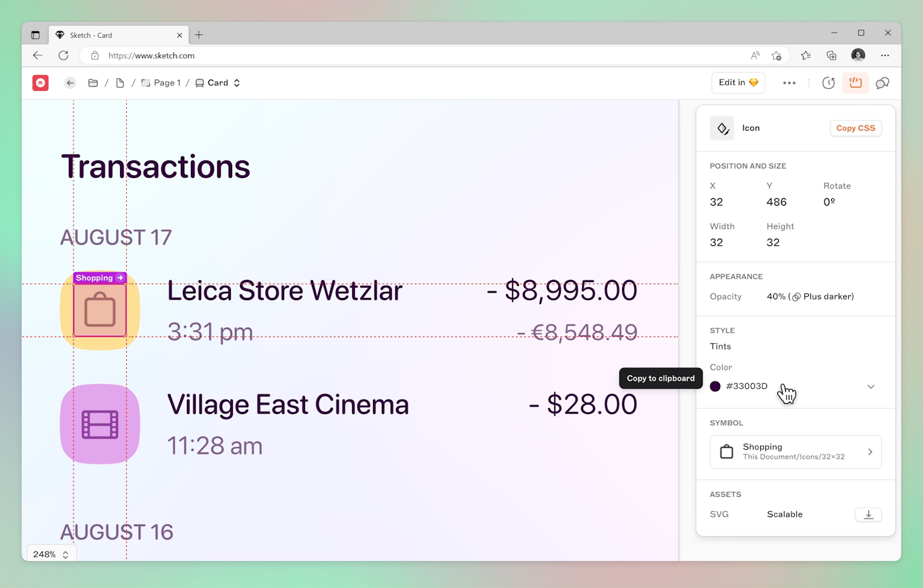
Task: Click the Edit in Sketch button
Action: pyautogui.click(x=738, y=83)
